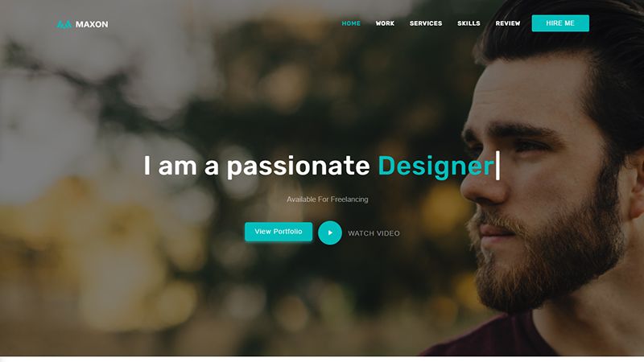Click the teal word Designer
Viewport: 644px width, 362px height.
tap(436, 167)
